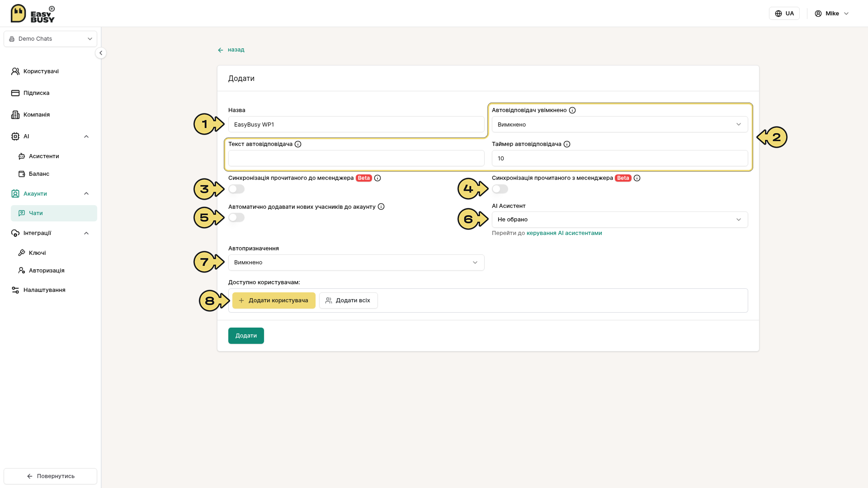Click info icon for Автоматично додавати нових учасників

click(x=381, y=206)
